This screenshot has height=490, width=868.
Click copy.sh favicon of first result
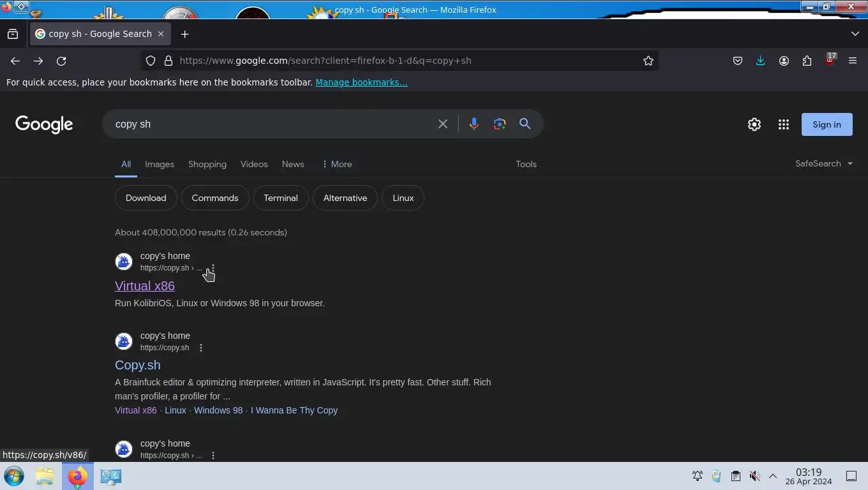click(124, 262)
